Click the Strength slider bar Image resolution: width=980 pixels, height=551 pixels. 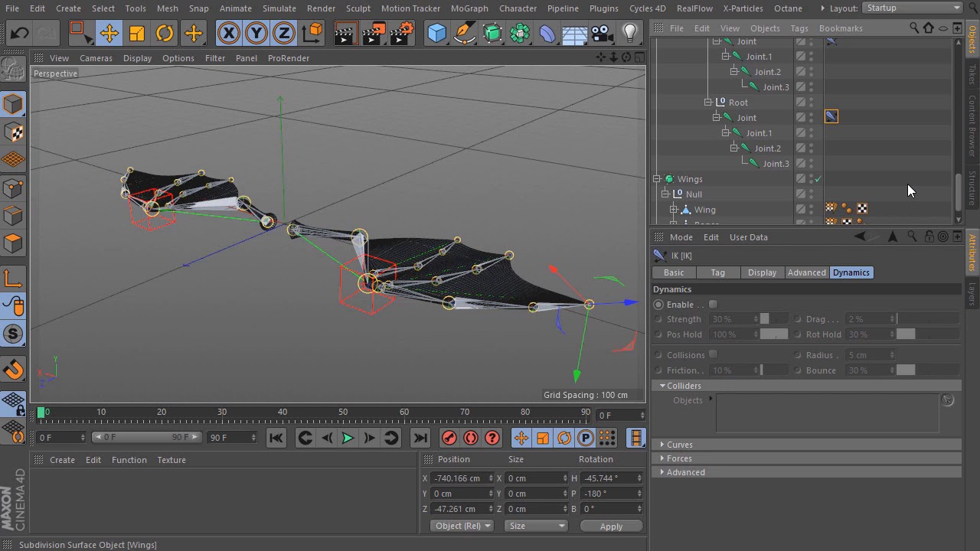click(773, 319)
